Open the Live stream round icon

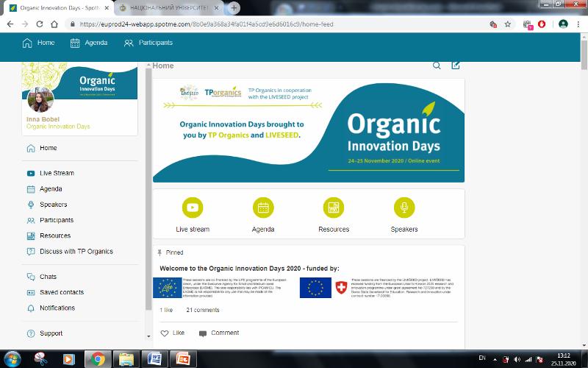point(193,208)
